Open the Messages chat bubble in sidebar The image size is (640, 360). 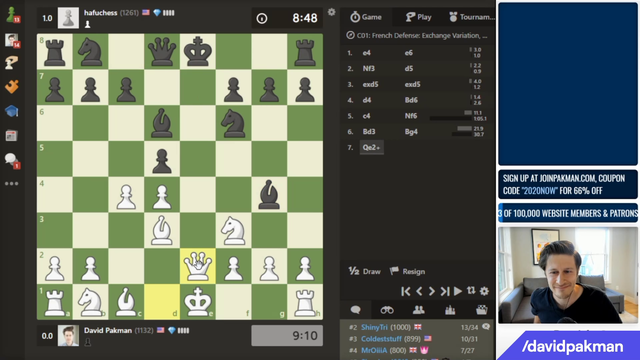tap(11, 160)
